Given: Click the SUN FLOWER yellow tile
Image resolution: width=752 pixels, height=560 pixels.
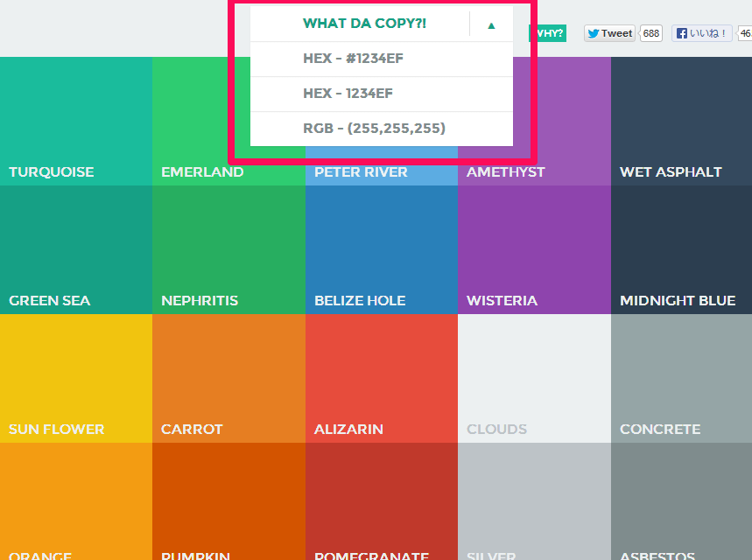Looking at the screenshot, I should pos(76,376).
